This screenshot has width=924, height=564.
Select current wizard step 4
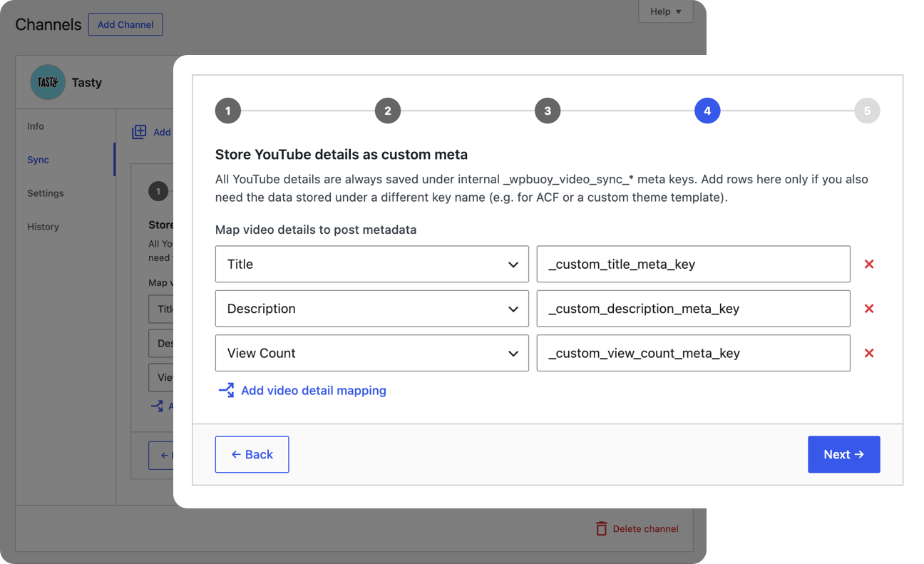coord(707,111)
